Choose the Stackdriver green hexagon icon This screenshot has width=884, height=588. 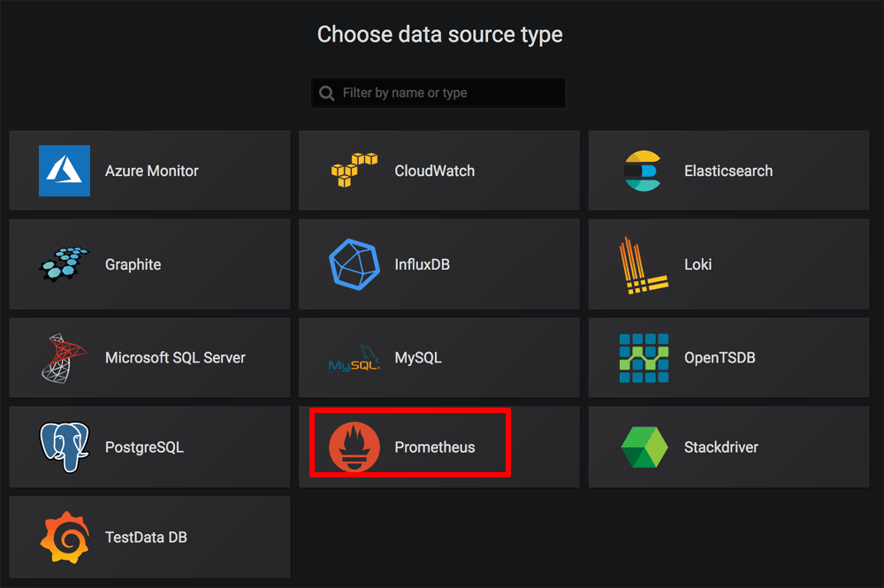point(644,447)
